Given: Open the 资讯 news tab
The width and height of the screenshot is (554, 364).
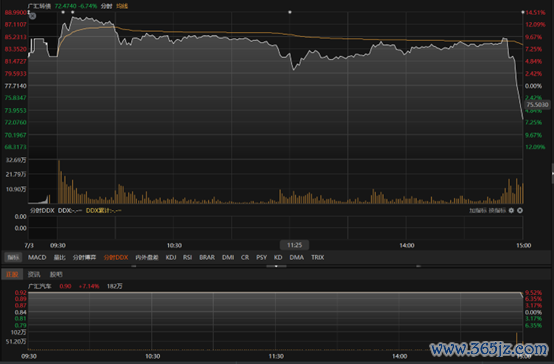Looking at the screenshot, I should pos(34,274).
